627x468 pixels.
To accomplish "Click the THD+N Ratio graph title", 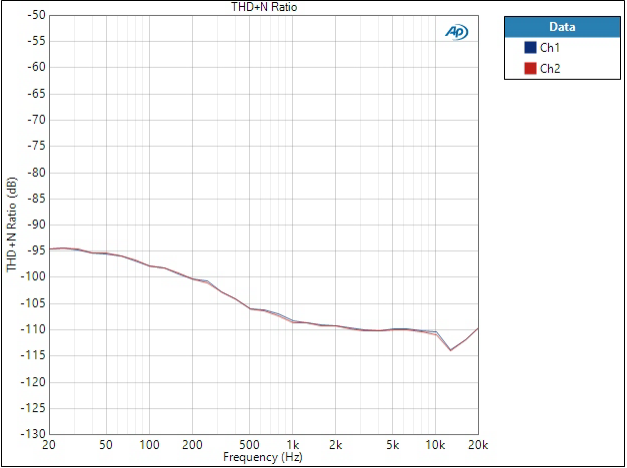I will click(264, 7).
